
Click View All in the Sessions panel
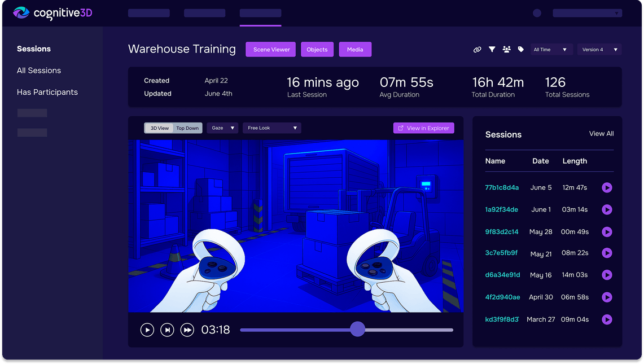[x=601, y=134]
